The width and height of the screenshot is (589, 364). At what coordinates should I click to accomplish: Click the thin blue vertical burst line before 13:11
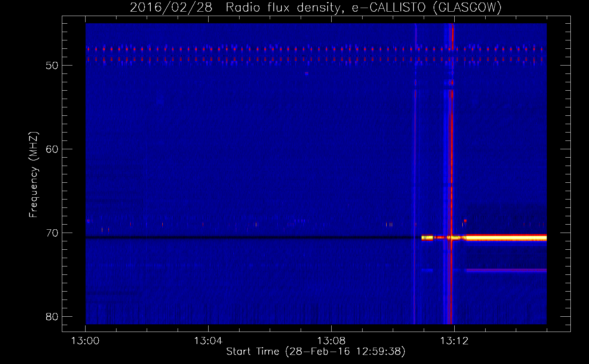tap(415, 174)
